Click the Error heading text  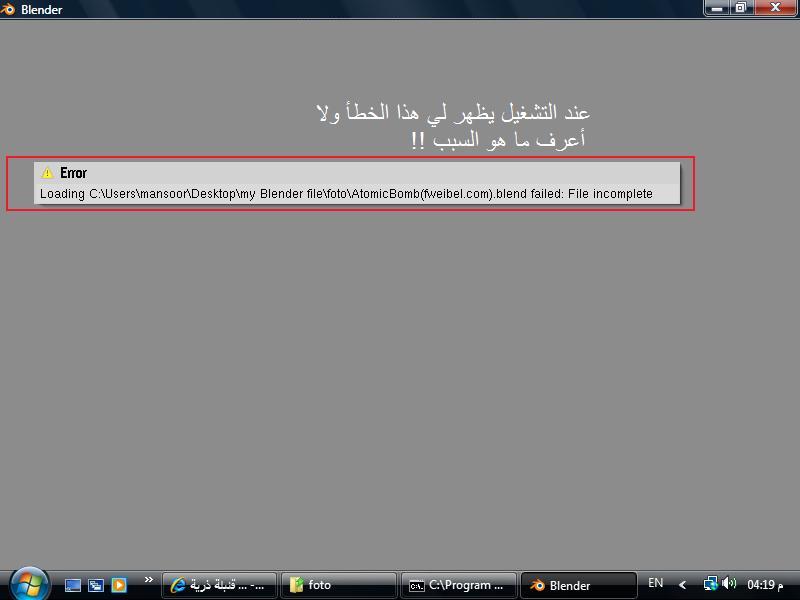73,173
